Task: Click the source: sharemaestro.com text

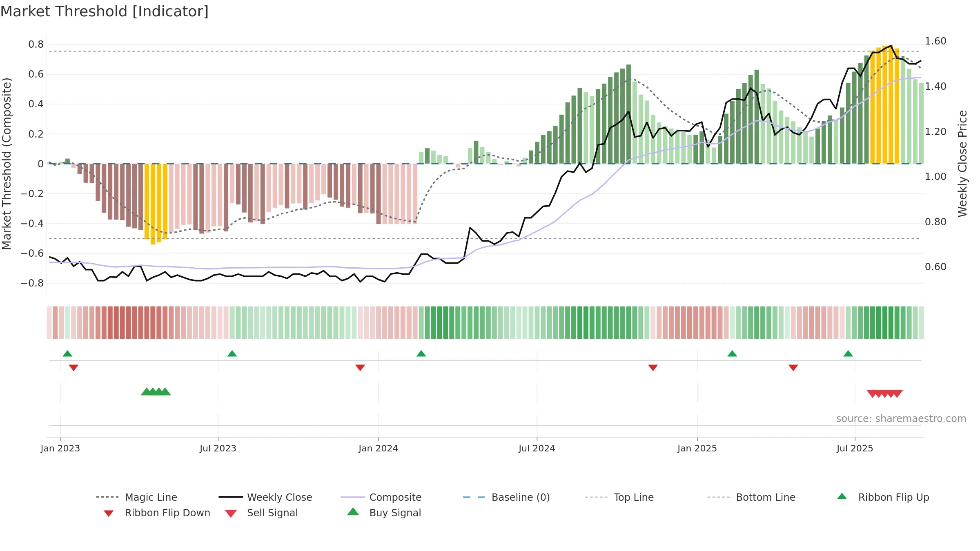Action: (901, 419)
